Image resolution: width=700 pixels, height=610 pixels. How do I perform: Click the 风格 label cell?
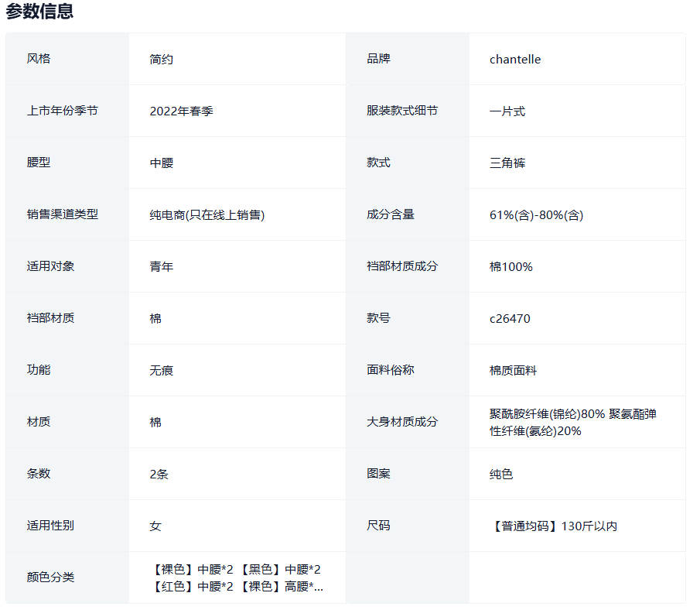point(39,59)
